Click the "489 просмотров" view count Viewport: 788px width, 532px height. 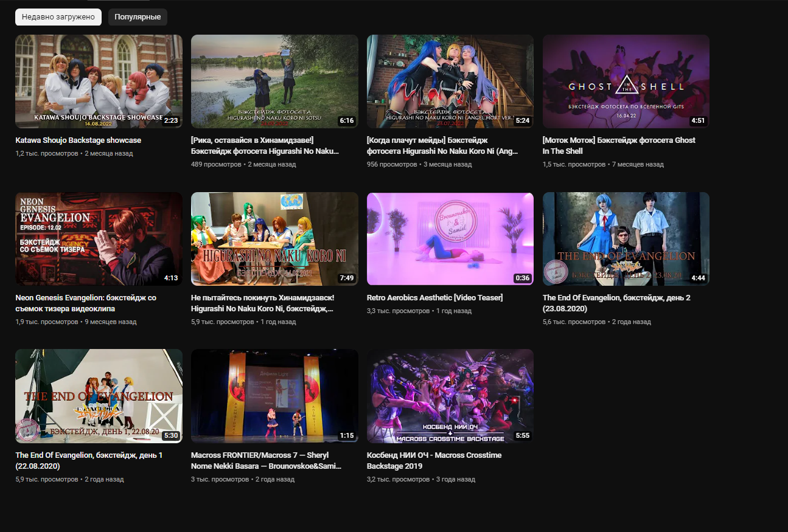[216, 164]
